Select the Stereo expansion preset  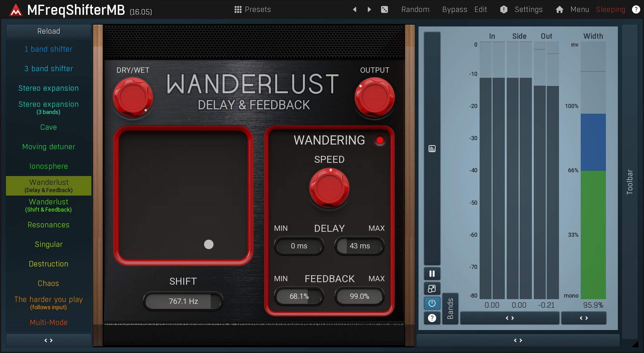[48, 88]
